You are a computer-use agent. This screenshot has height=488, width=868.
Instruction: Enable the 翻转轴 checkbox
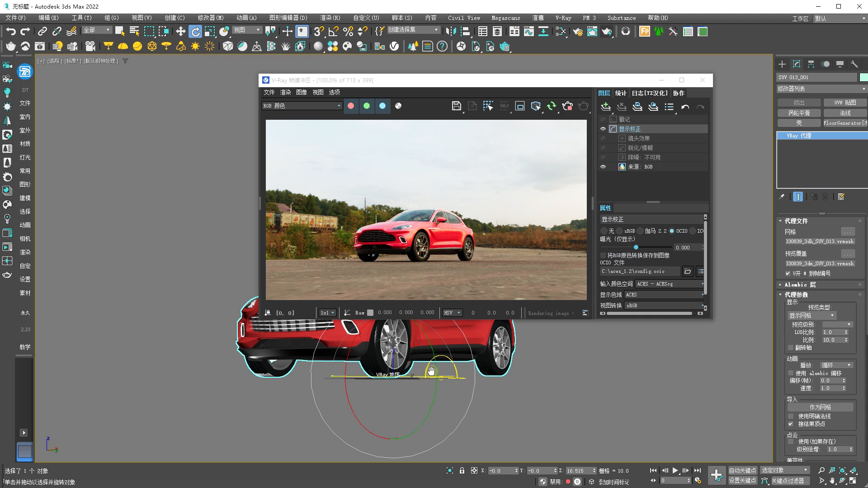[x=791, y=347]
